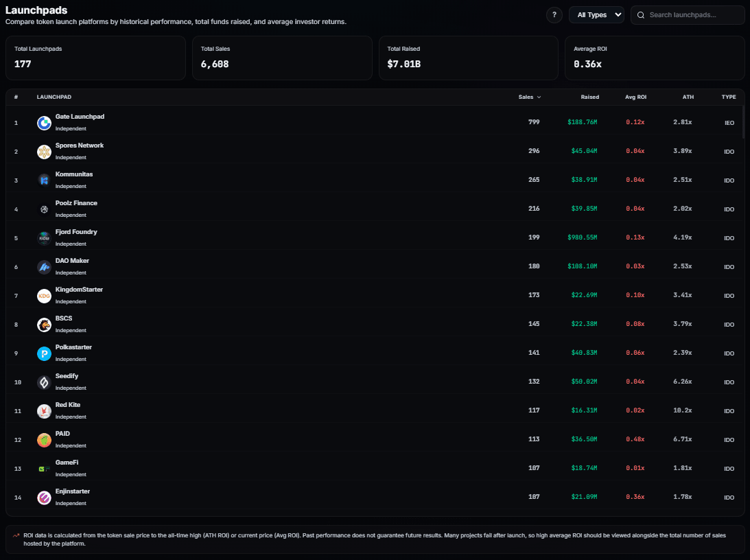Screen dimensions: 750x560
Task: Click the $45.04M raised value
Action: point(584,151)
